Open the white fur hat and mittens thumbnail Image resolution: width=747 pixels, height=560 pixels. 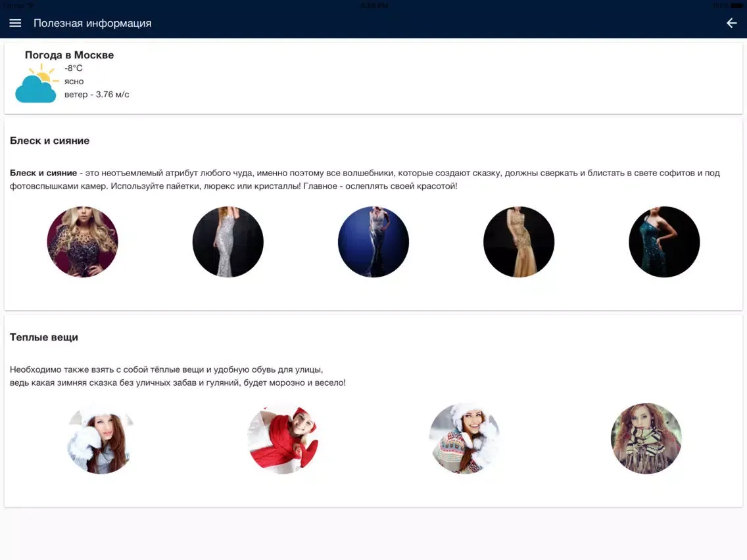pyautogui.click(x=101, y=438)
